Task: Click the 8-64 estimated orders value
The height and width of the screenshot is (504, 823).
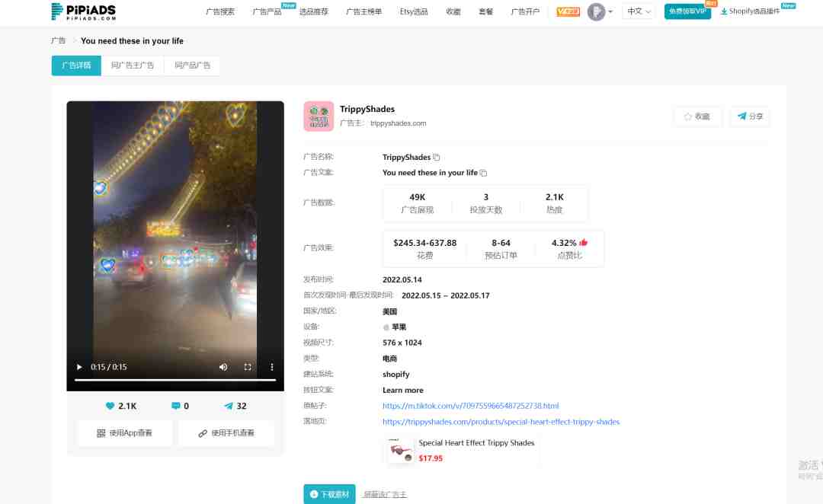Action: pos(501,244)
